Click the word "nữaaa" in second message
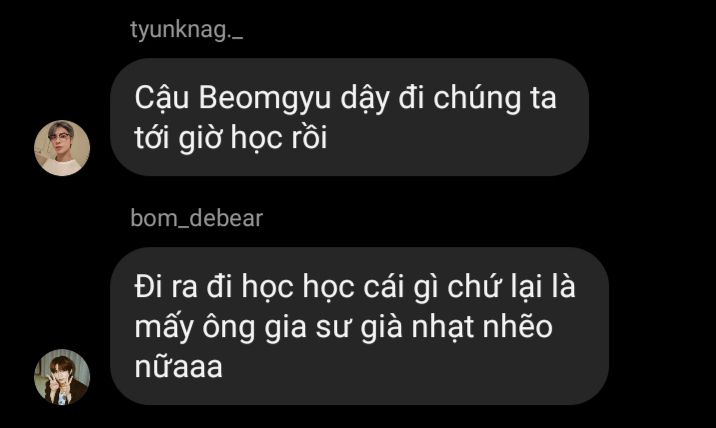The image size is (716, 428). click(179, 367)
